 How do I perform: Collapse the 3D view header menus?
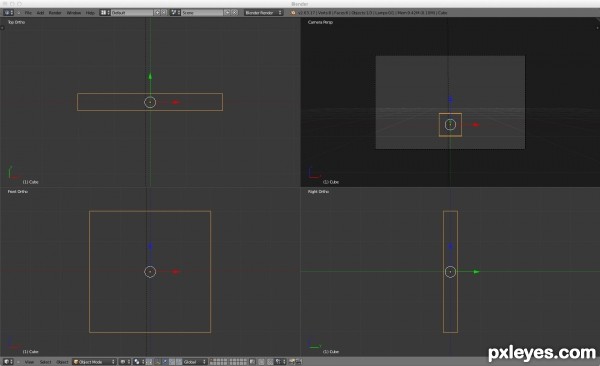tap(18, 362)
